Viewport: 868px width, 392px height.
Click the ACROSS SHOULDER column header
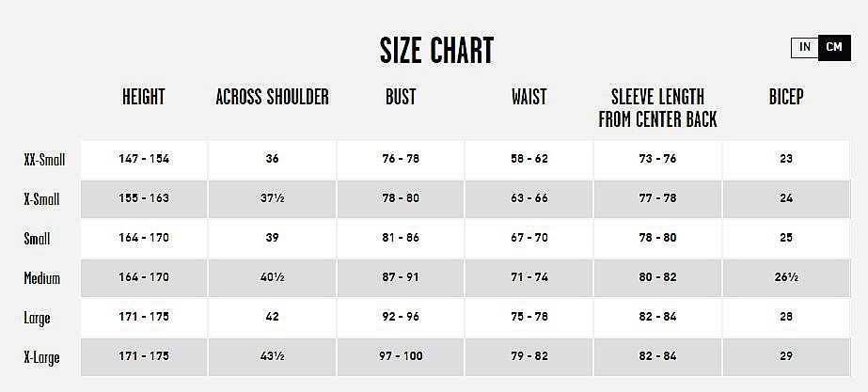pos(272,97)
